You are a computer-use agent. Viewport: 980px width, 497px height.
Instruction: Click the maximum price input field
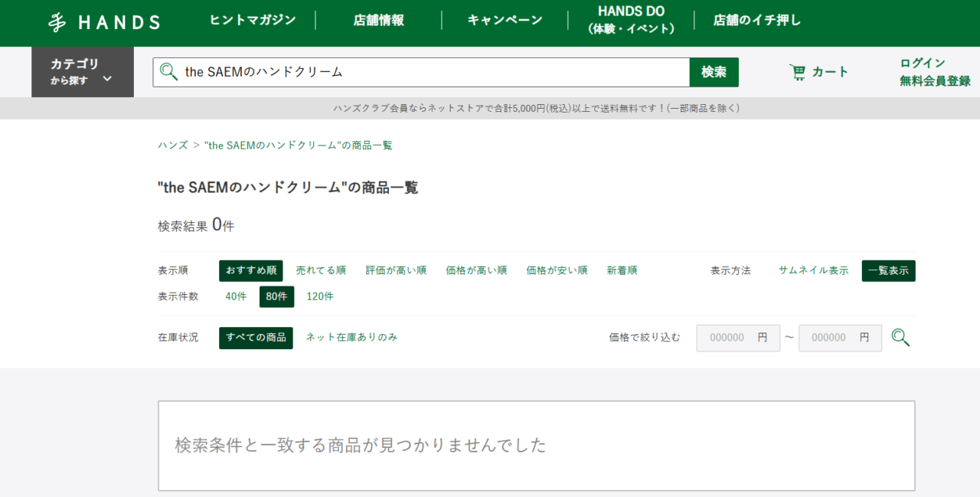(840, 338)
